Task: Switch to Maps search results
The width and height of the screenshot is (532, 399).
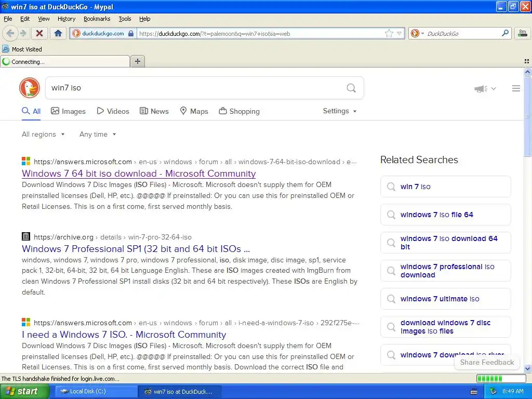Action: [194, 111]
